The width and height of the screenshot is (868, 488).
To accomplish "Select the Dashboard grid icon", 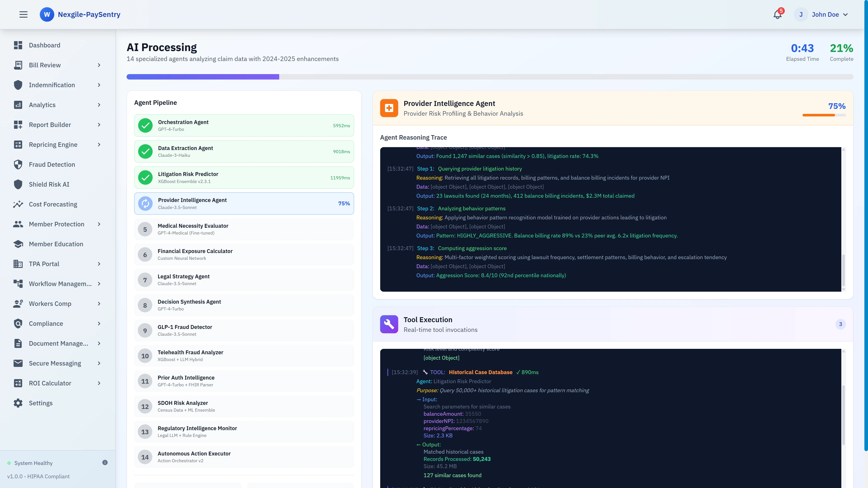I will click(x=18, y=45).
